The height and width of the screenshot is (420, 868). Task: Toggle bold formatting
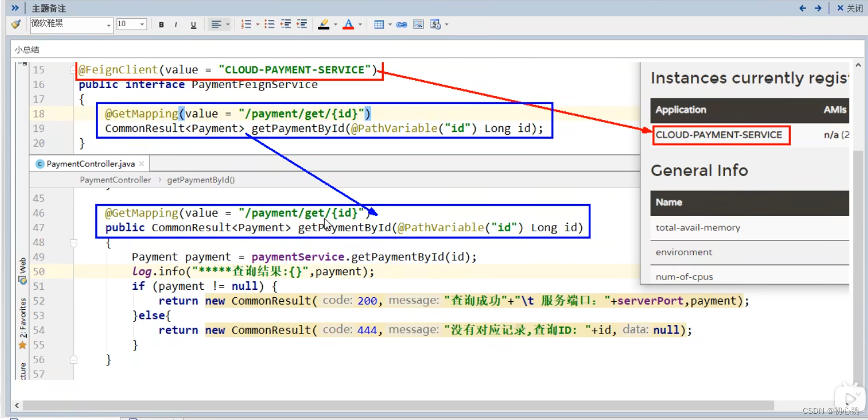pyautogui.click(x=161, y=24)
